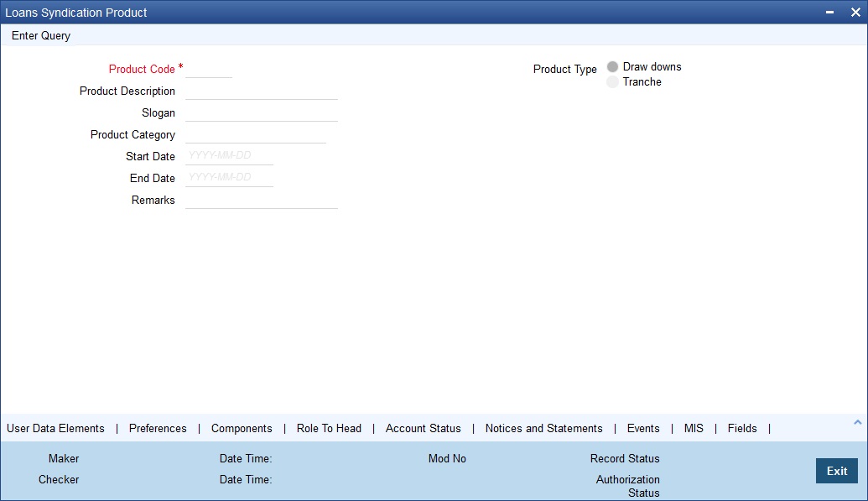868x501 pixels.
Task: Click the Record Status label
Action: click(625, 458)
